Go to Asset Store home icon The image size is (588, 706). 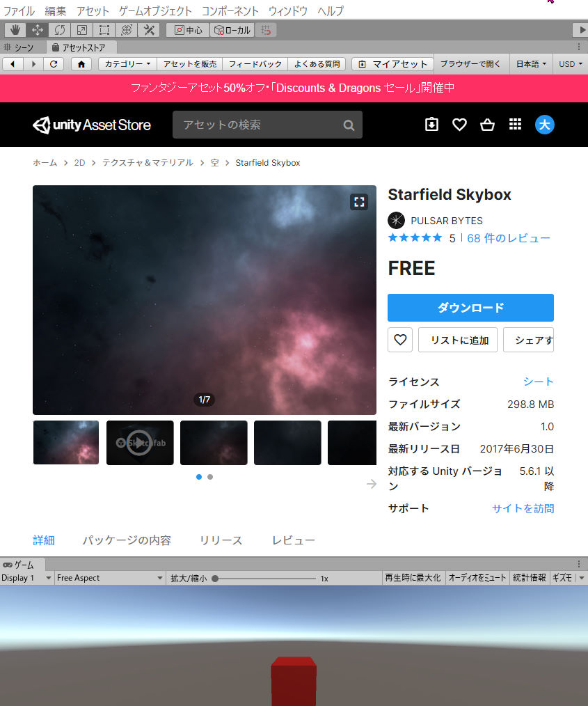pyautogui.click(x=81, y=64)
